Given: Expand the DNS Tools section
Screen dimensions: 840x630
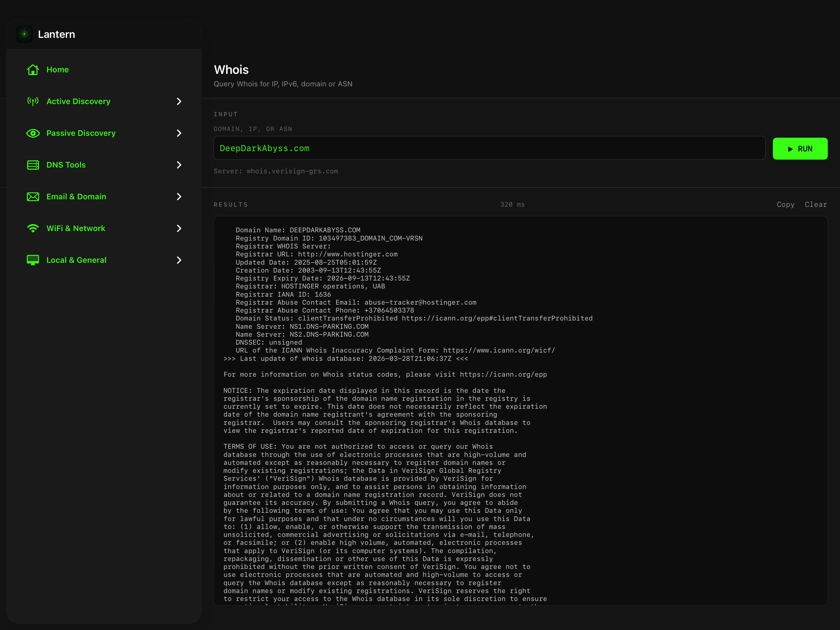Looking at the screenshot, I should pyautogui.click(x=179, y=165).
